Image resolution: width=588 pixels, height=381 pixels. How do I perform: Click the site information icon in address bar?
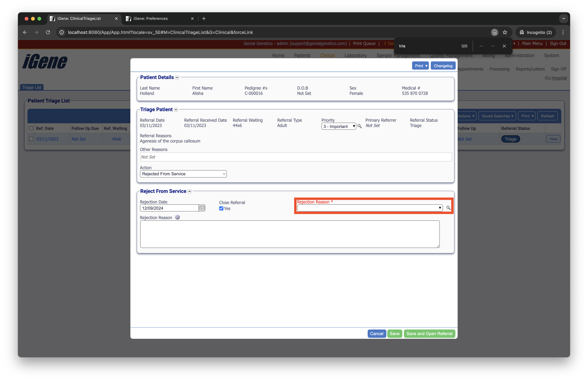pos(62,32)
